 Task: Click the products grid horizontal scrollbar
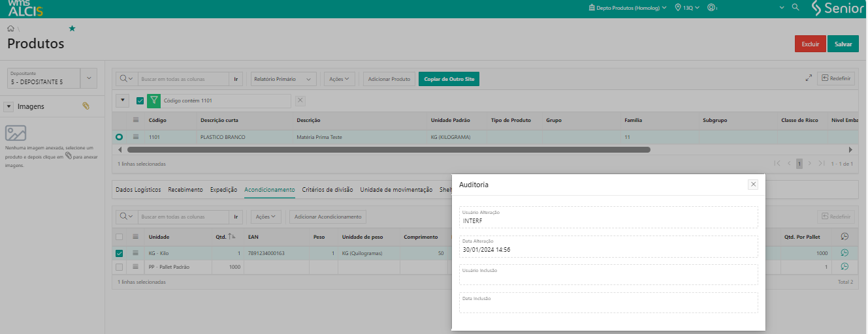[389, 149]
